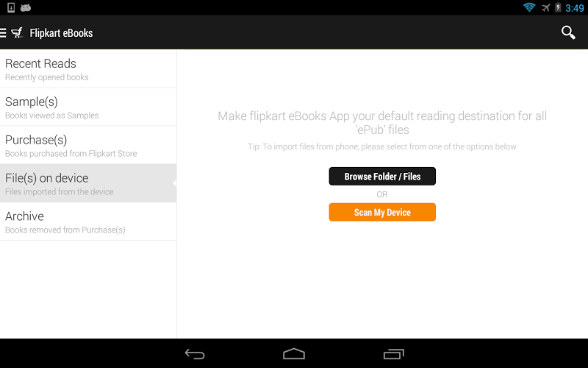Tap the airplane mode status icon
The height and width of the screenshot is (368, 588).
pyautogui.click(x=545, y=7)
